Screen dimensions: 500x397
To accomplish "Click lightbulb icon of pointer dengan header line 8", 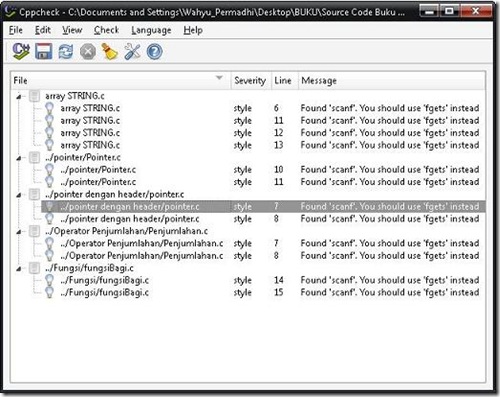I will [x=49, y=219].
